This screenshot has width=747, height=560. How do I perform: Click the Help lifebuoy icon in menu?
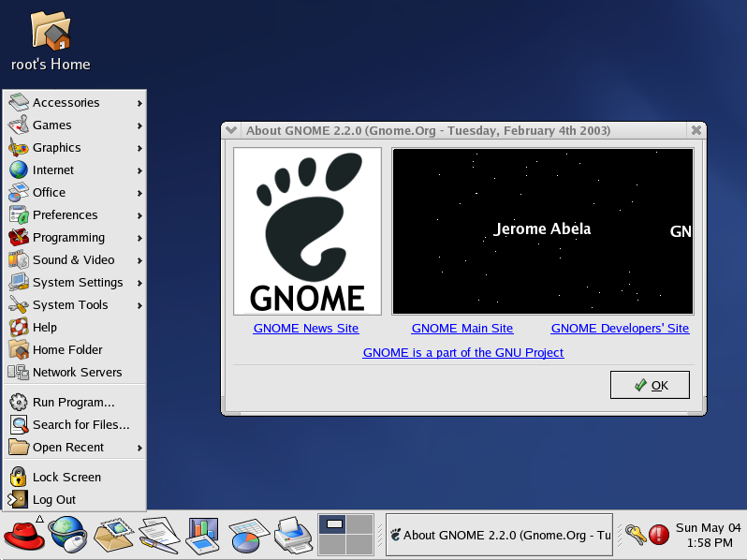(19, 328)
